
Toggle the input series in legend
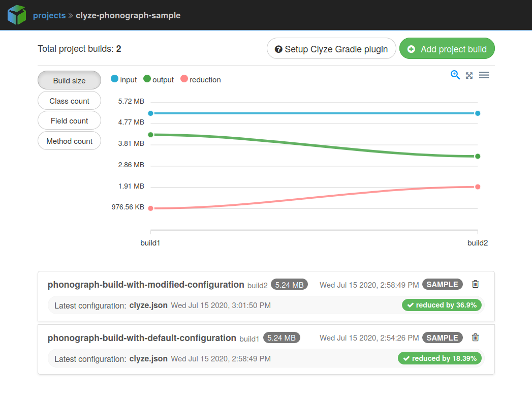pyautogui.click(x=124, y=79)
